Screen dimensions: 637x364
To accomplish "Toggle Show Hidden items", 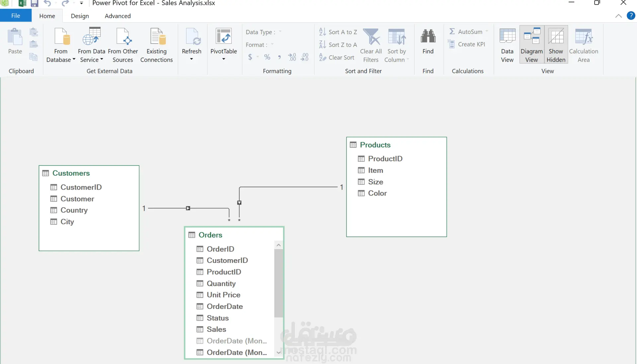I will click(556, 45).
